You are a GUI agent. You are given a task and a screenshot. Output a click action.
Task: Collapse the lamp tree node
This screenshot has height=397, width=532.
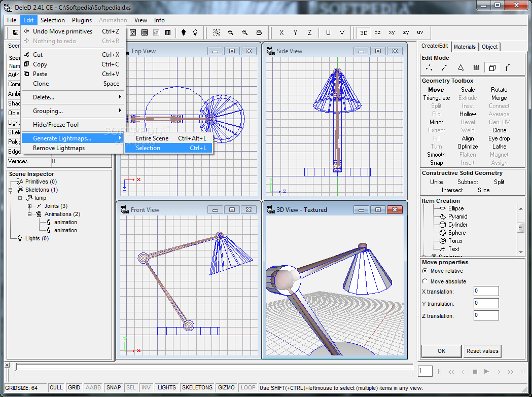point(20,198)
